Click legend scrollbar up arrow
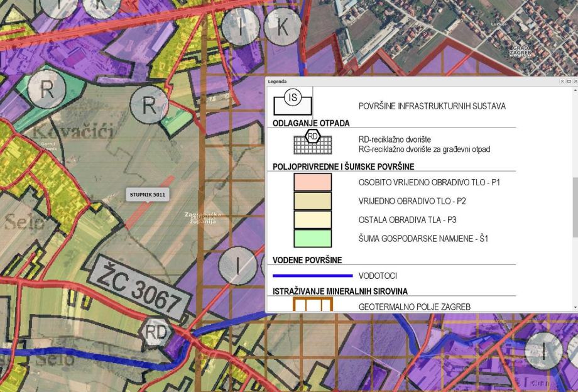Viewport: 578px width, 392px height. pos(575,90)
